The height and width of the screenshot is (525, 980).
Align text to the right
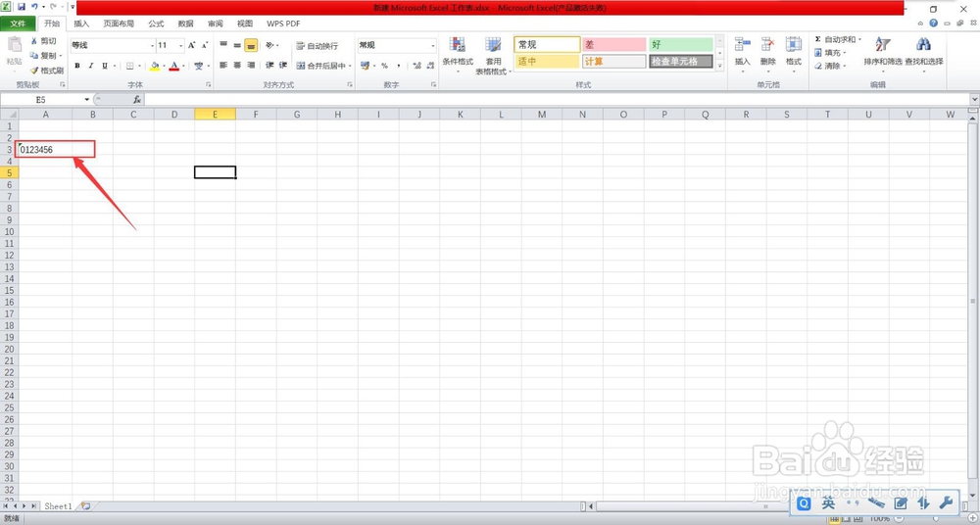pyautogui.click(x=251, y=65)
